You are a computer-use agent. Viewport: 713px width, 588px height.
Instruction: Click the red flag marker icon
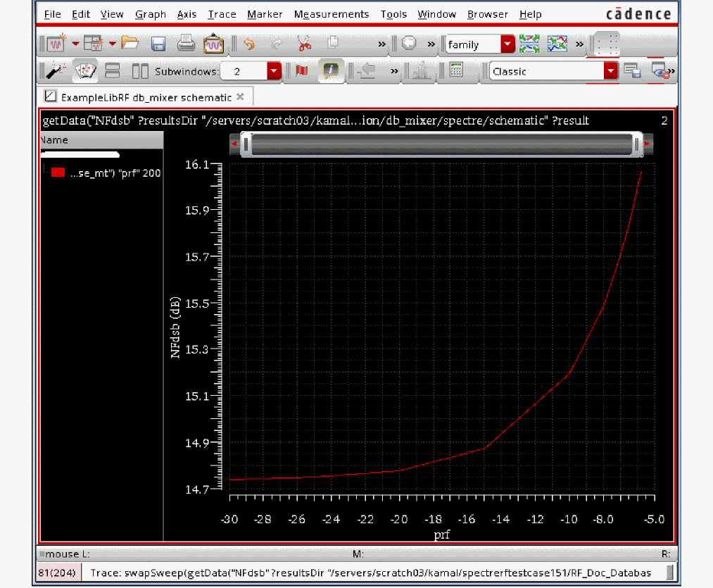tap(302, 71)
